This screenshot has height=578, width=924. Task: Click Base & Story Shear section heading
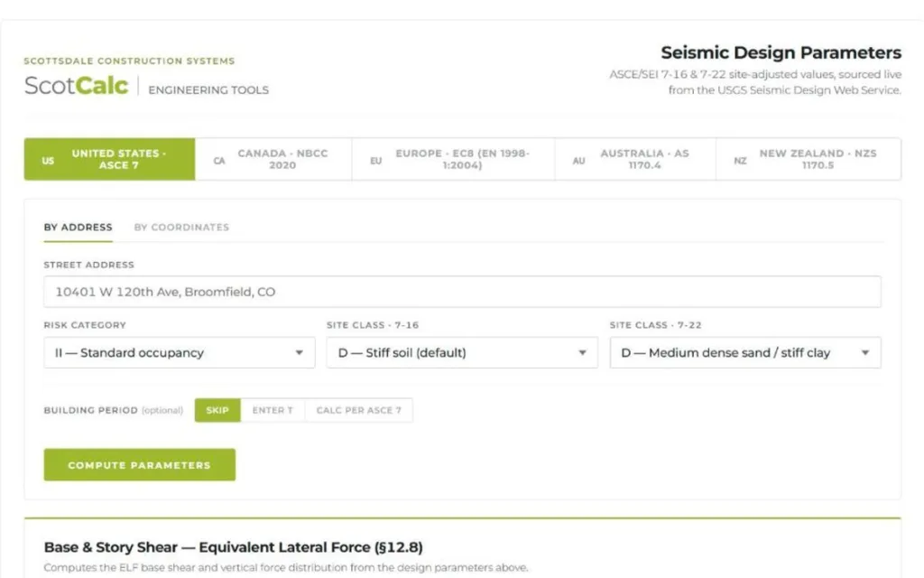click(234, 547)
